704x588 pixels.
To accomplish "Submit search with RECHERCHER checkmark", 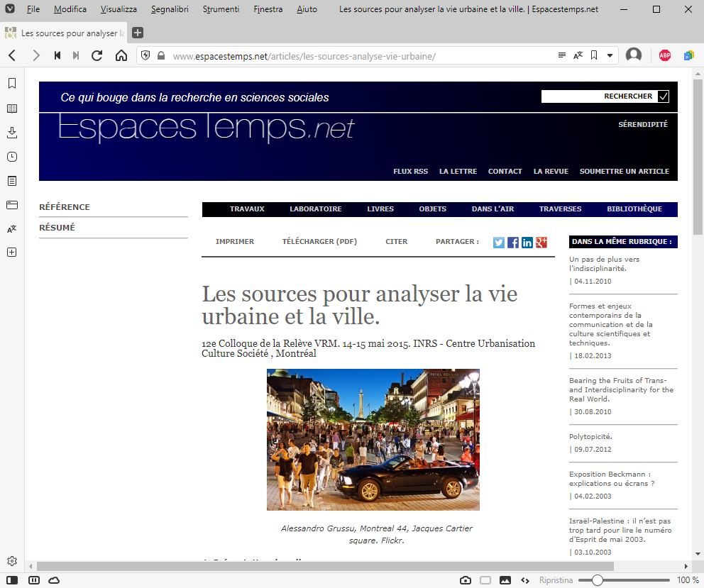I will tap(663, 96).
